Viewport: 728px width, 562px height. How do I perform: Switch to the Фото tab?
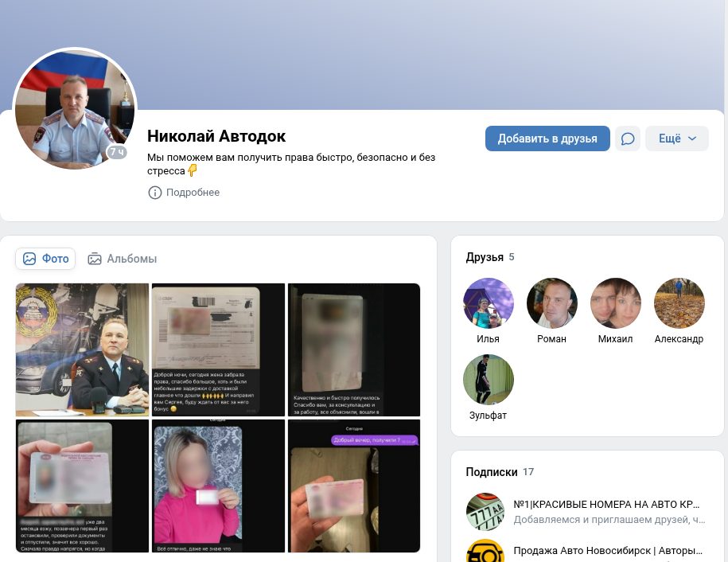(x=45, y=259)
